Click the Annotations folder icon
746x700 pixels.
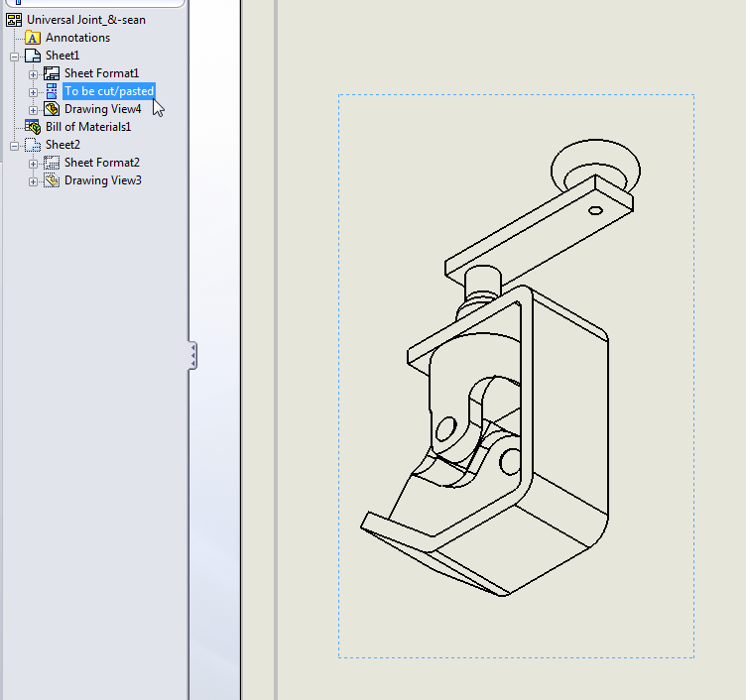point(33,38)
